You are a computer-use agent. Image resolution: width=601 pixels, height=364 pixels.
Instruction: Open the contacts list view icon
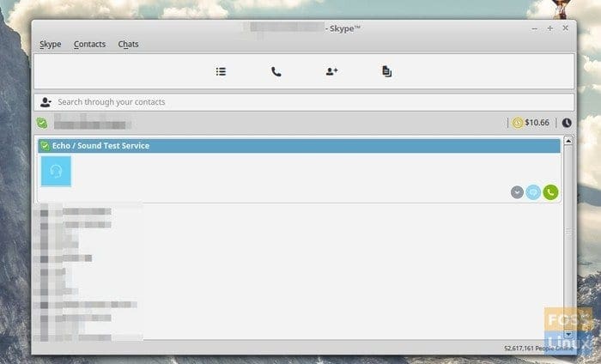pyautogui.click(x=221, y=71)
